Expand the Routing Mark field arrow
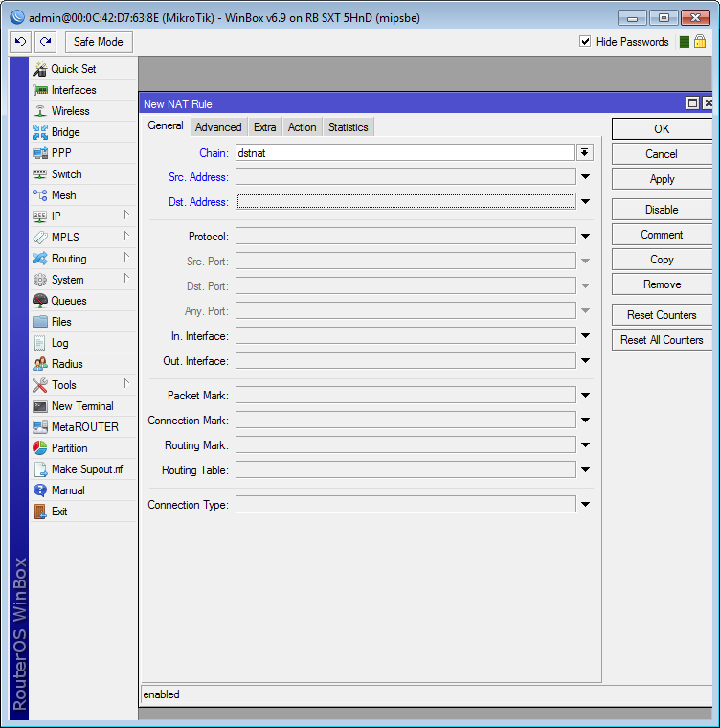This screenshot has width=720, height=728. (586, 444)
